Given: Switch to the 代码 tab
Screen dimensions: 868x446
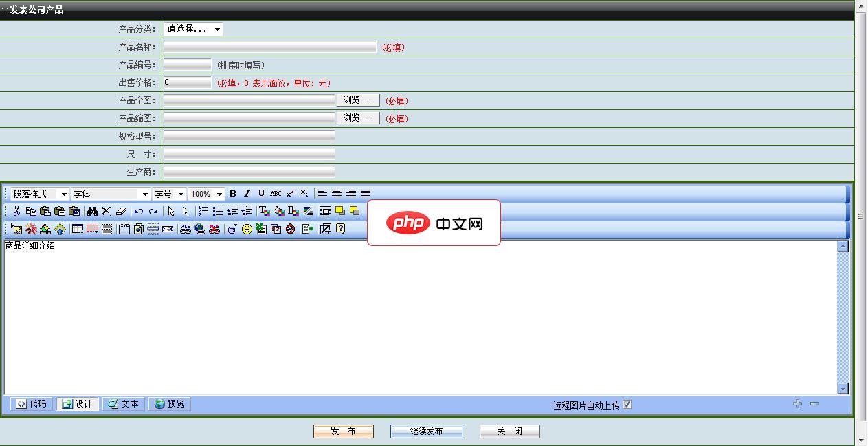Looking at the screenshot, I should click(31, 404).
